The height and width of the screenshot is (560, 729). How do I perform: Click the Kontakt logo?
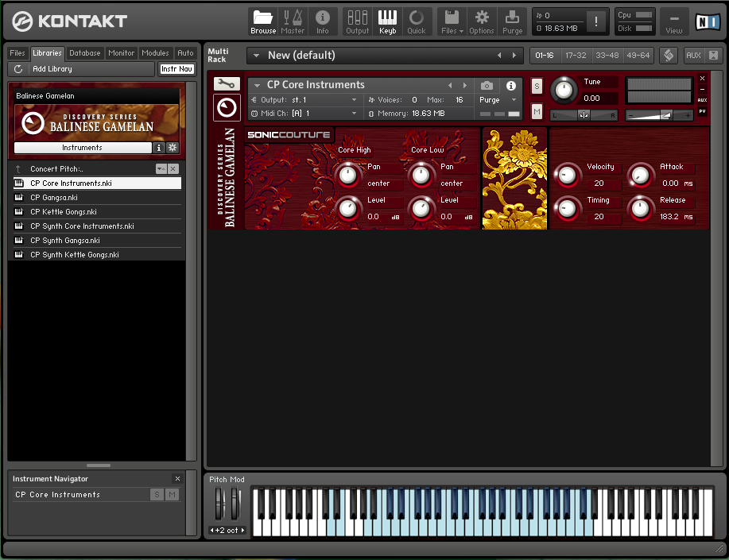69,21
